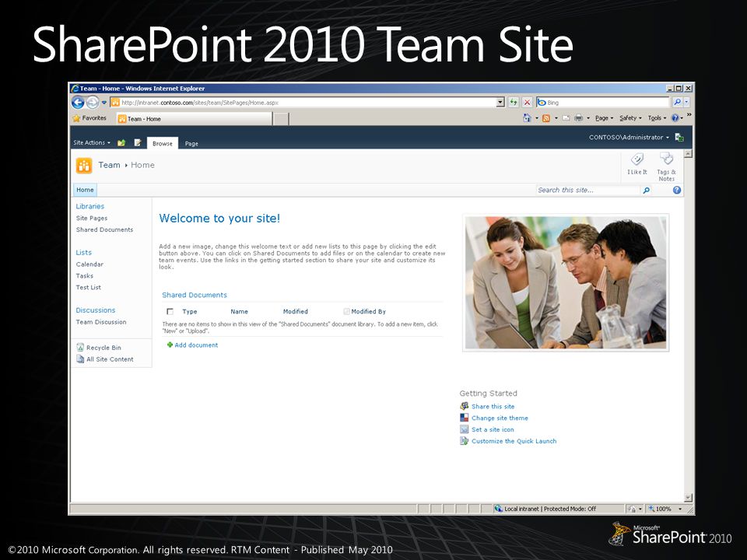Open the Shared Documents web part title
Image resolution: width=747 pixels, height=560 pixels.
pos(195,295)
